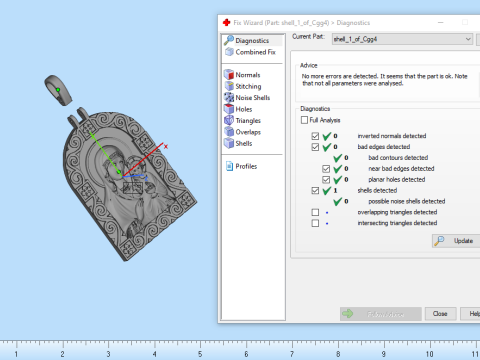The image size is (480, 360).
Task: Click 'bad contours detected' text
Action: pos(398,158)
